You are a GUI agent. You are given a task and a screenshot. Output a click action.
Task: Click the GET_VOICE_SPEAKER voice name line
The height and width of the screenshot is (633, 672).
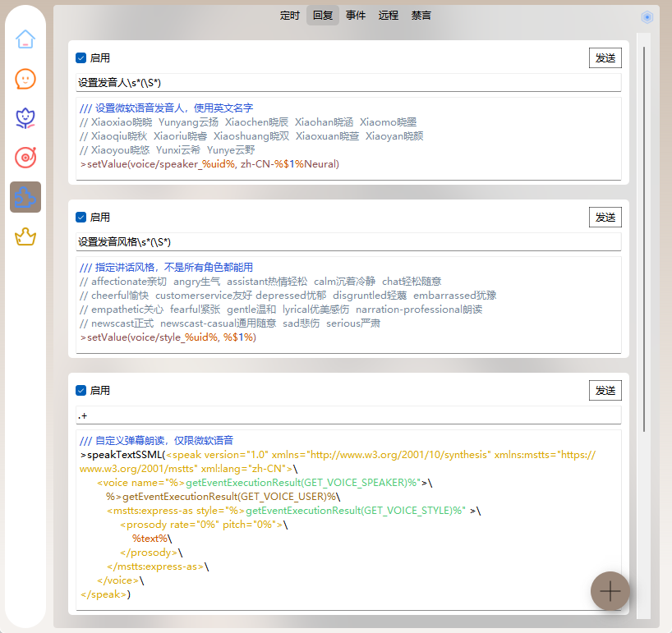[x=265, y=483]
